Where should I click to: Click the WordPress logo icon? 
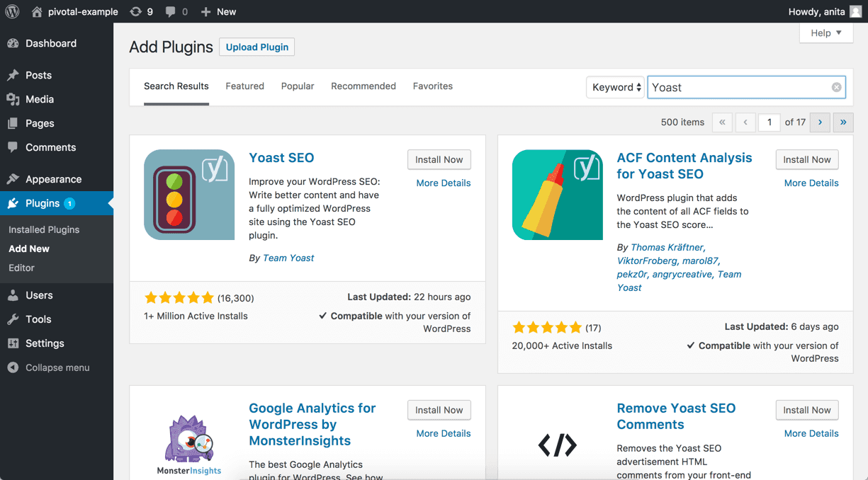point(12,11)
